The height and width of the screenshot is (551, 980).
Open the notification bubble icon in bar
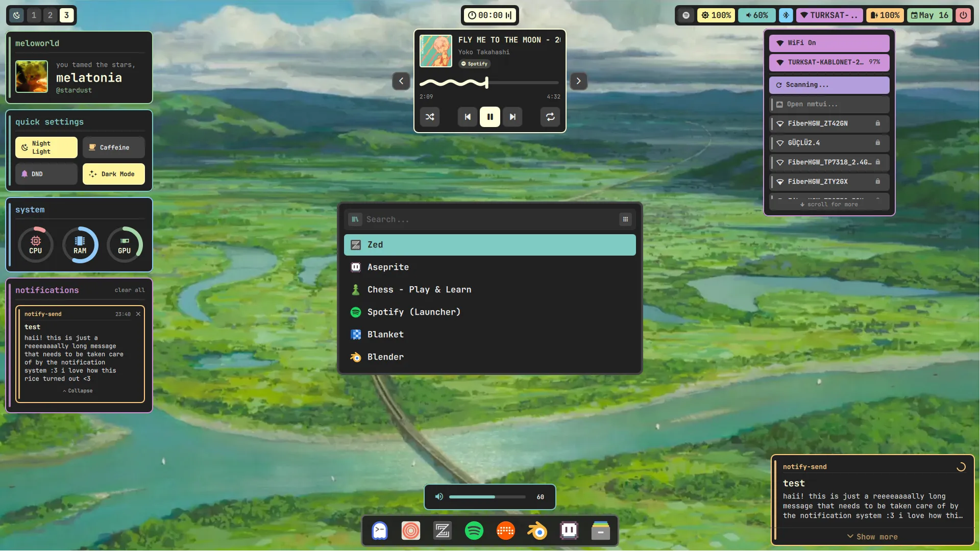point(686,15)
